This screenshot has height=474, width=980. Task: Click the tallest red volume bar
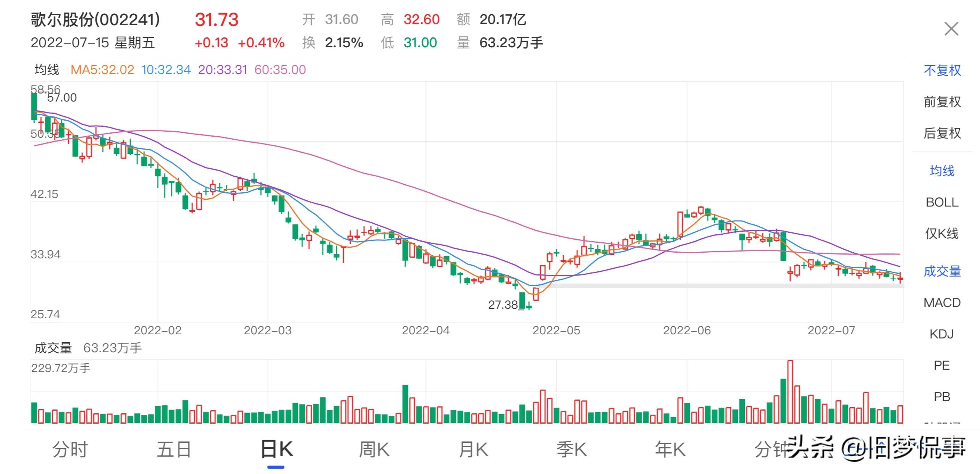(790, 392)
